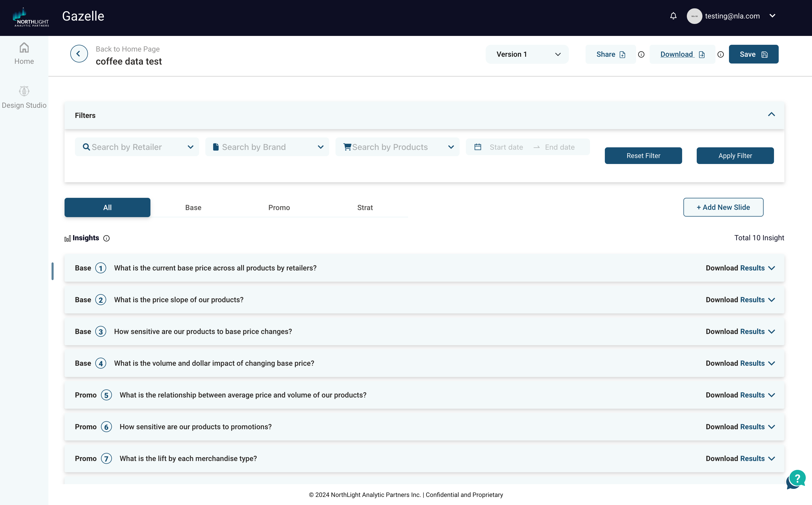Image resolution: width=812 pixels, height=505 pixels.
Task: Expand the account menu chevron
Action: 772,16
